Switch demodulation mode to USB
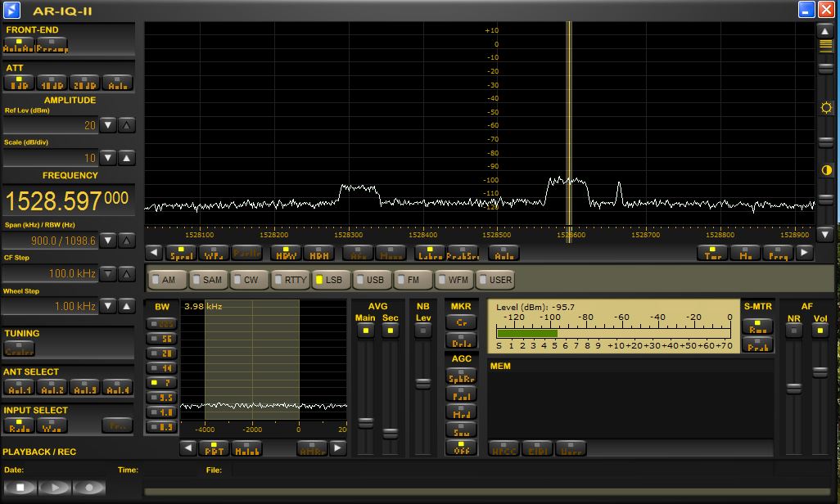Viewport: 840px width, 504px height. (370, 280)
